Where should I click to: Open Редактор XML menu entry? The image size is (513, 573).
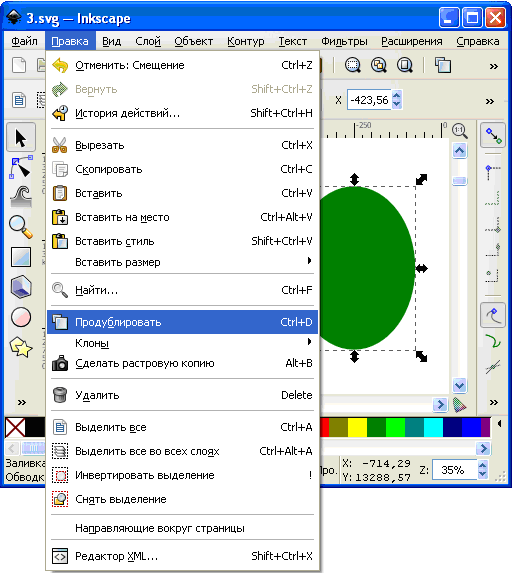pyautogui.click(x=182, y=556)
